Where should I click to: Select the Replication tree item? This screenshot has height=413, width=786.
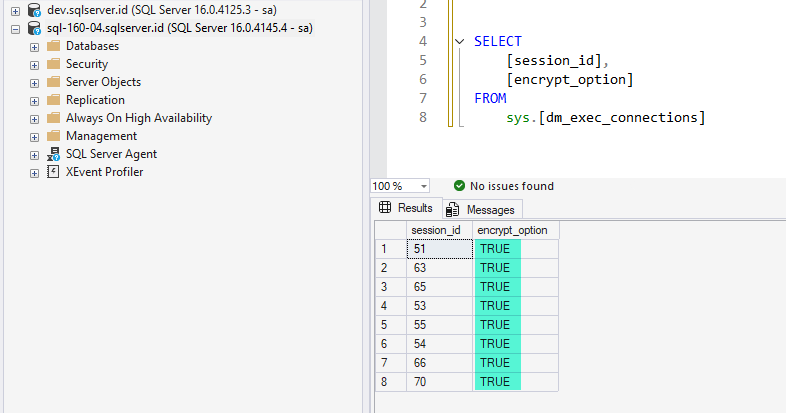tap(96, 100)
